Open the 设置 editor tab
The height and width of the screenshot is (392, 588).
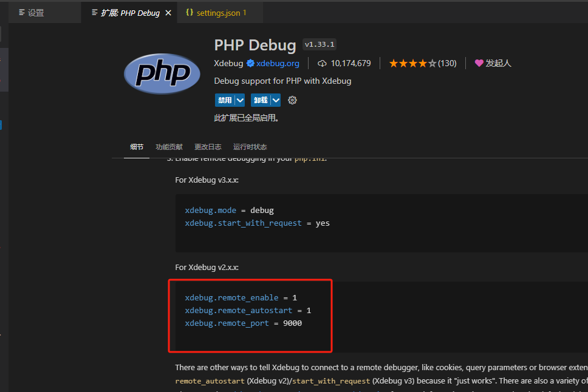point(44,13)
